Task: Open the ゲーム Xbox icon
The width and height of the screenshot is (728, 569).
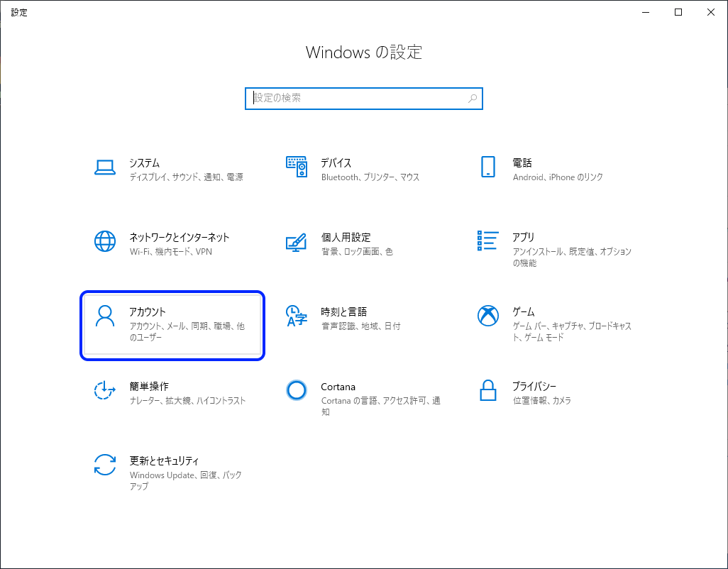Action: point(488,316)
